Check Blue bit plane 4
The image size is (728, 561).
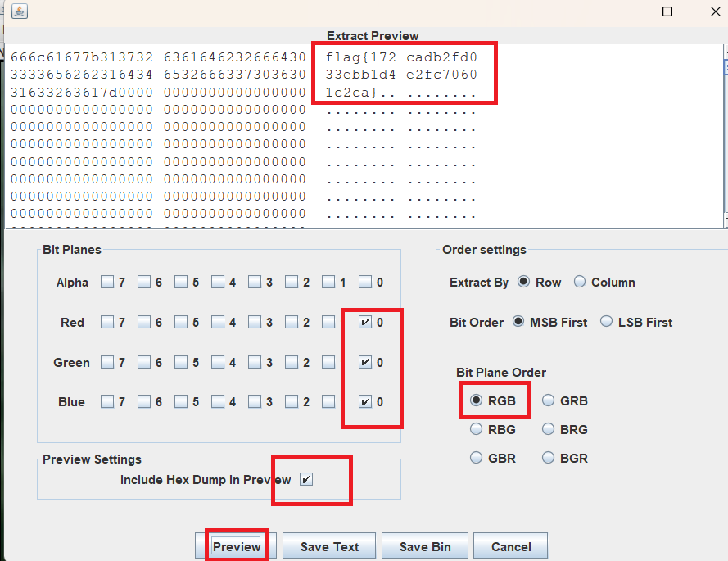click(x=218, y=401)
